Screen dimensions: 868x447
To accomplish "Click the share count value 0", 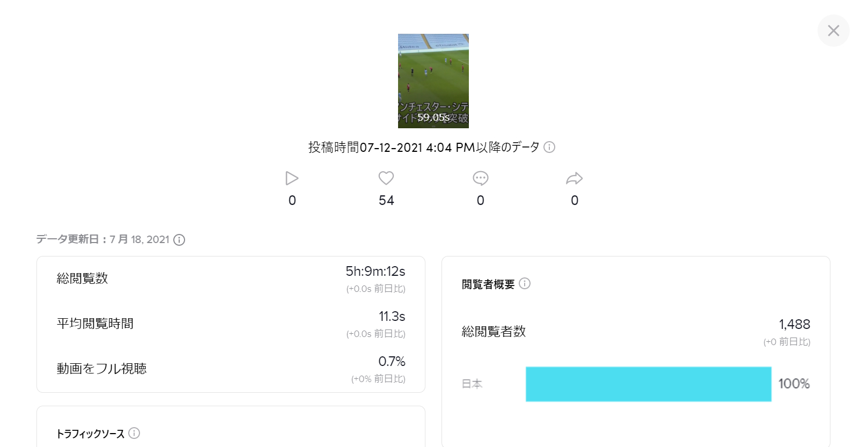I will tap(575, 201).
